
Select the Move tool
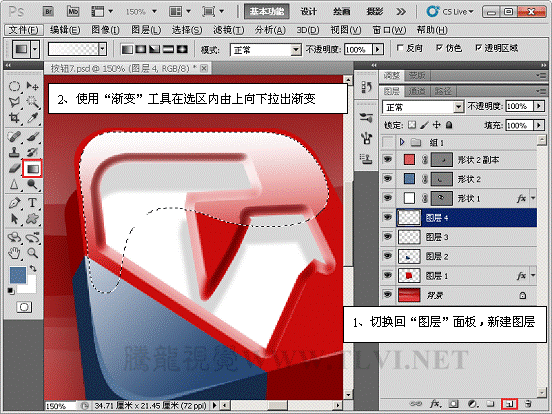point(32,86)
